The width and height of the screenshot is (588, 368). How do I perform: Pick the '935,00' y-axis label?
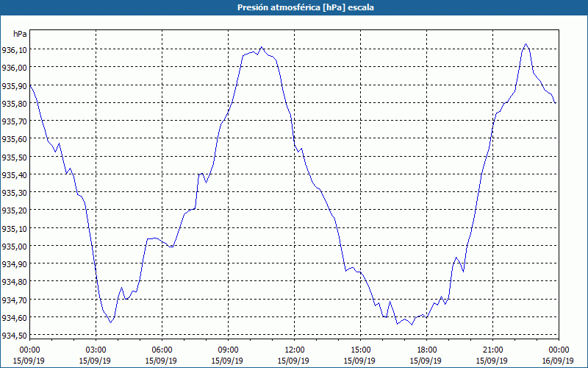[x=14, y=246]
